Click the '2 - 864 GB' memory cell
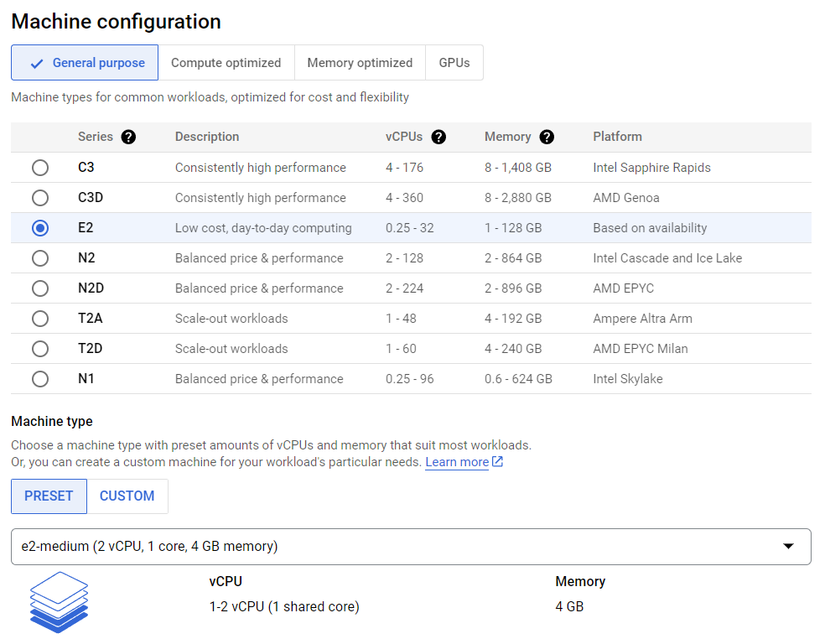Screen dimensions: 830x644 [x=513, y=258]
